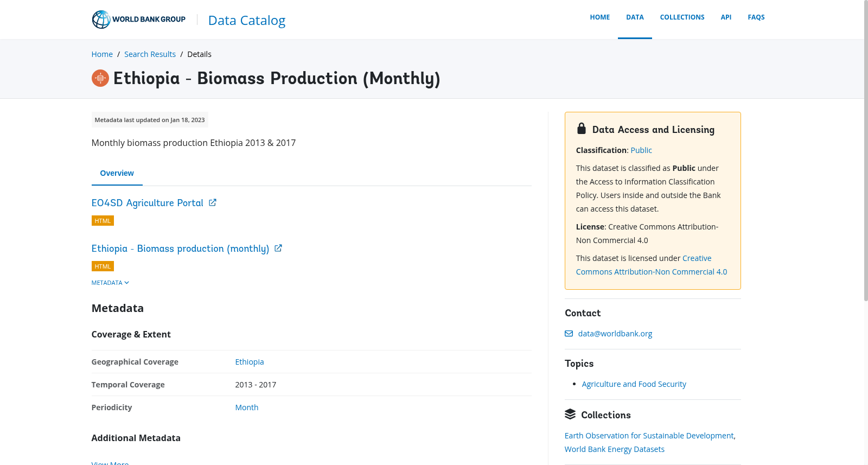Expand the METADATA chevron dropdown
This screenshot has width=868, height=465.
pyautogui.click(x=110, y=283)
